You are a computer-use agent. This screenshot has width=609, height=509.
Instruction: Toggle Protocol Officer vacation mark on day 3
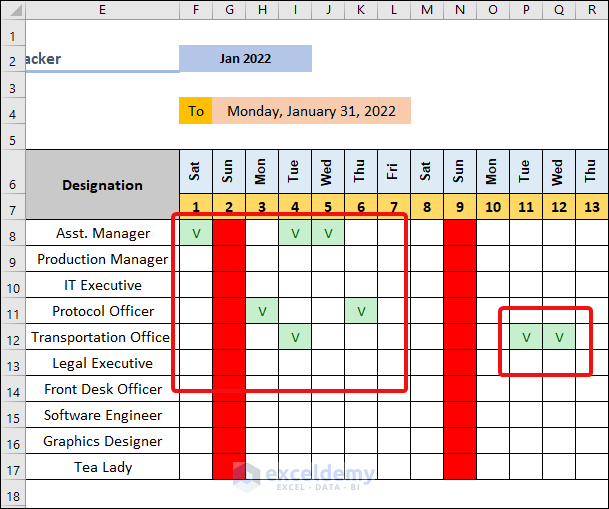262,312
